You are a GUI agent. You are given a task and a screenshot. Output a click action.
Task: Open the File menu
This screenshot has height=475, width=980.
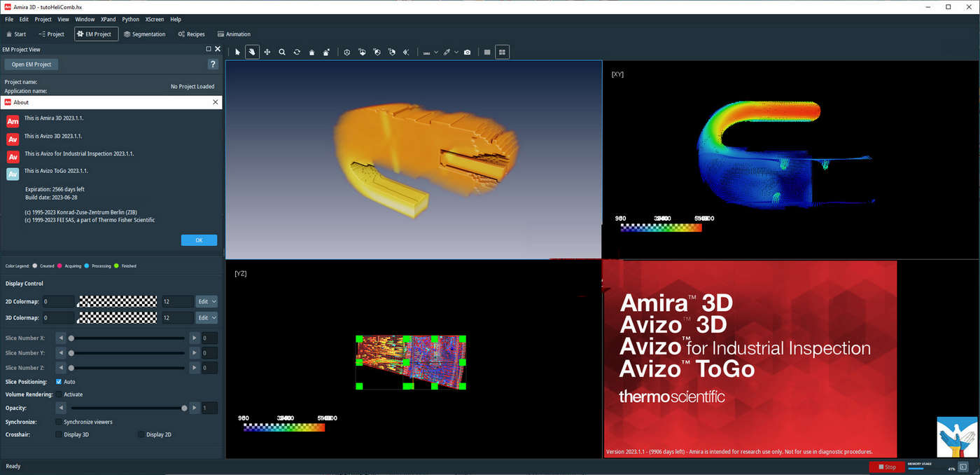point(9,20)
